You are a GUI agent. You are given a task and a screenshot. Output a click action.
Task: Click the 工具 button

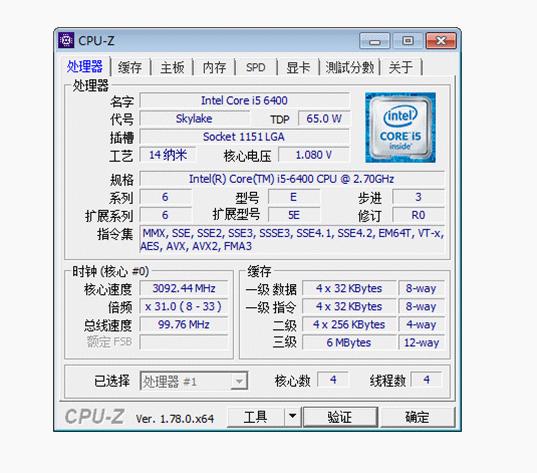255,416
